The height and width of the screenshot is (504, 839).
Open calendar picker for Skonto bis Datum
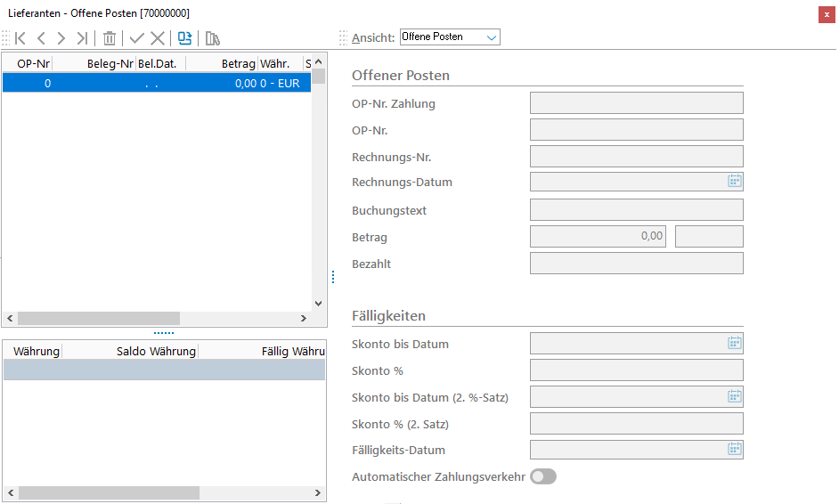coord(735,343)
